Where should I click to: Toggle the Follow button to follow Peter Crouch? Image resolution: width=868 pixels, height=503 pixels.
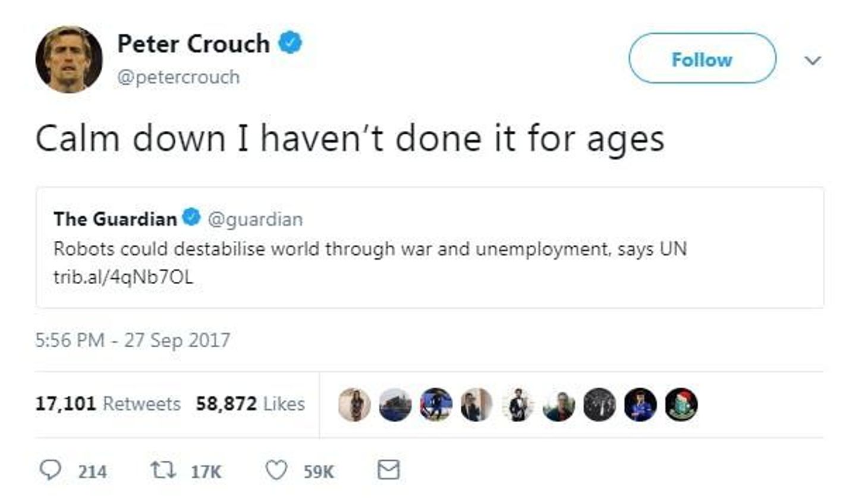point(702,59)
